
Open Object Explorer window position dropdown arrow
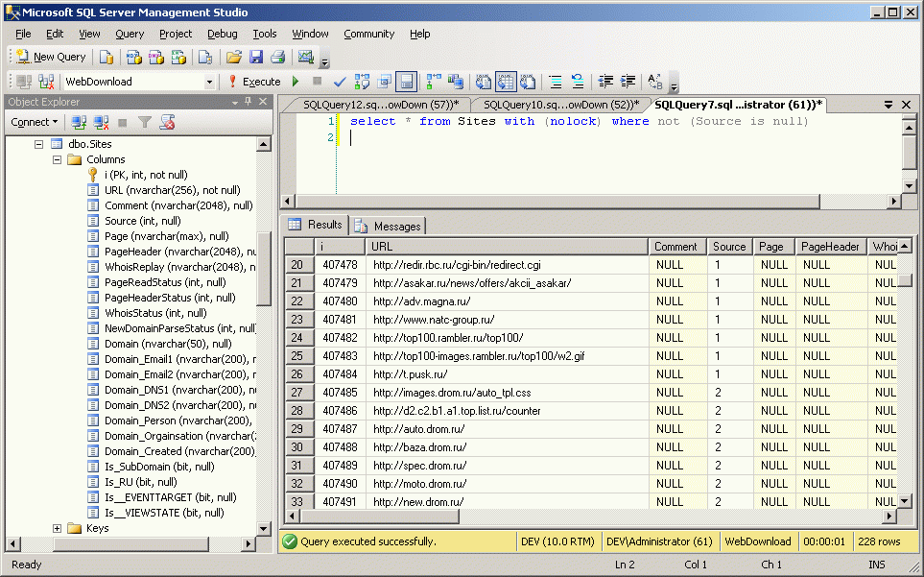tap(235, 102)
